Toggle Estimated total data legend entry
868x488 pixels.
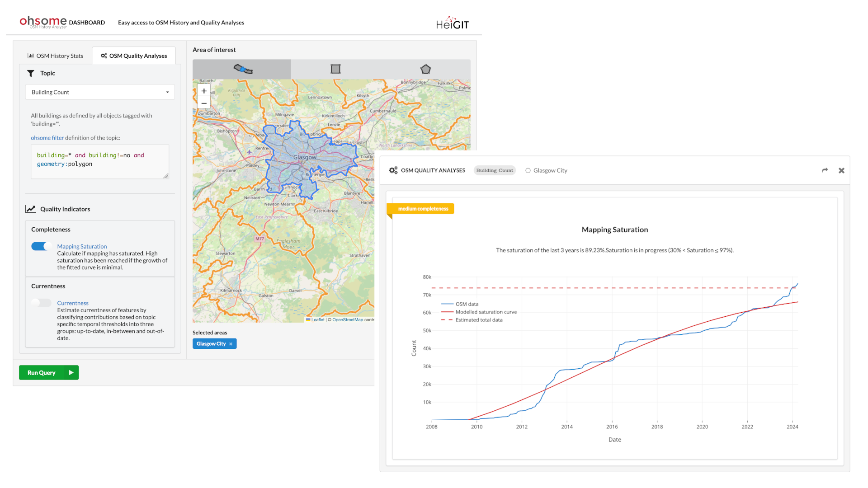click(x=472, y=320)
